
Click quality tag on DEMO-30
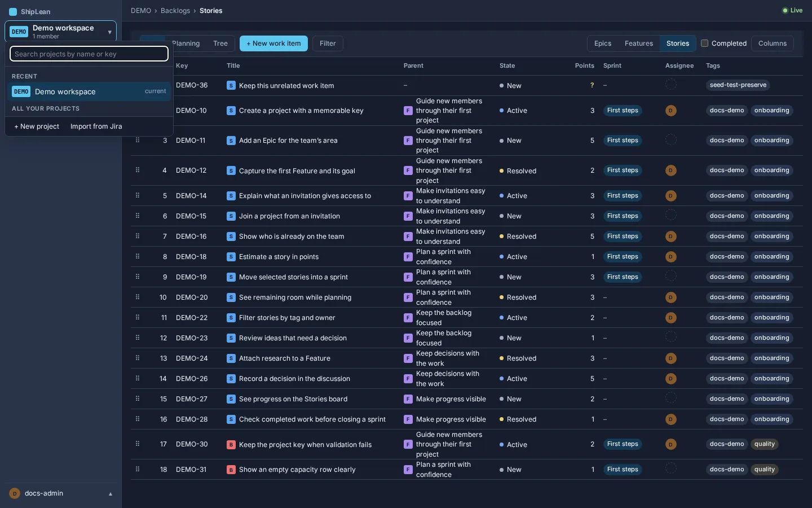pyautogui.click(x=765, y=444)
